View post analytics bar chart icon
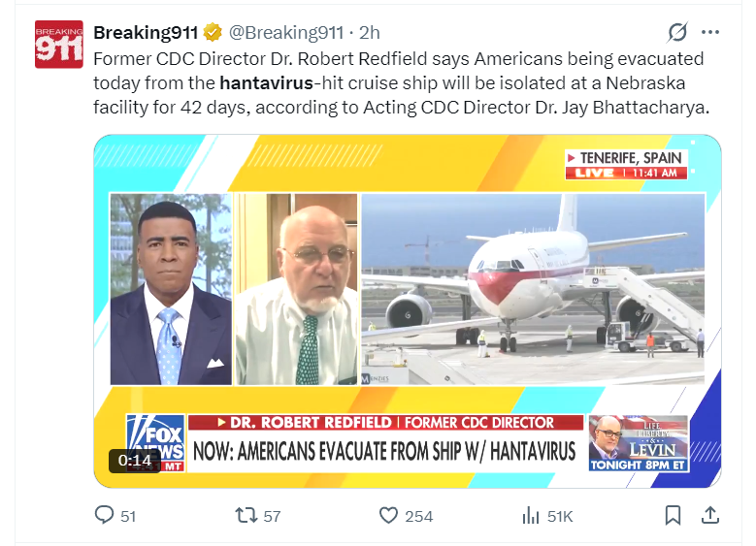The height and width of the screenshot is (546, 756). point(530,516)
